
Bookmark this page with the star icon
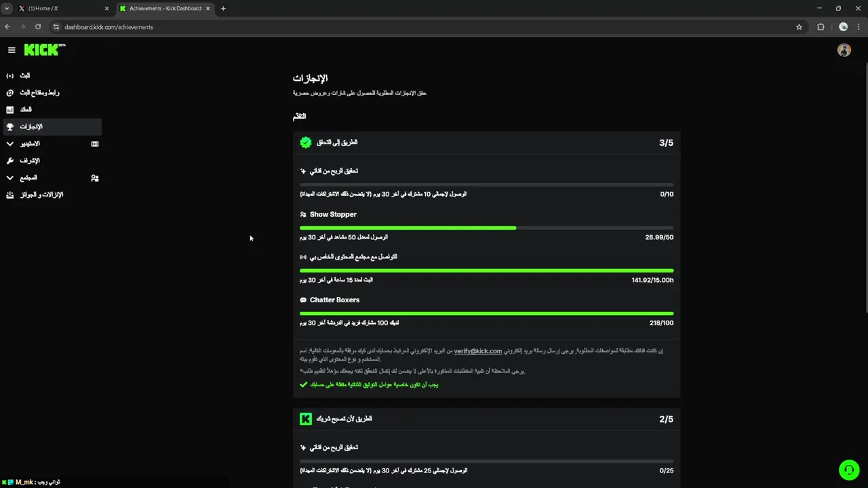[799, 27]
